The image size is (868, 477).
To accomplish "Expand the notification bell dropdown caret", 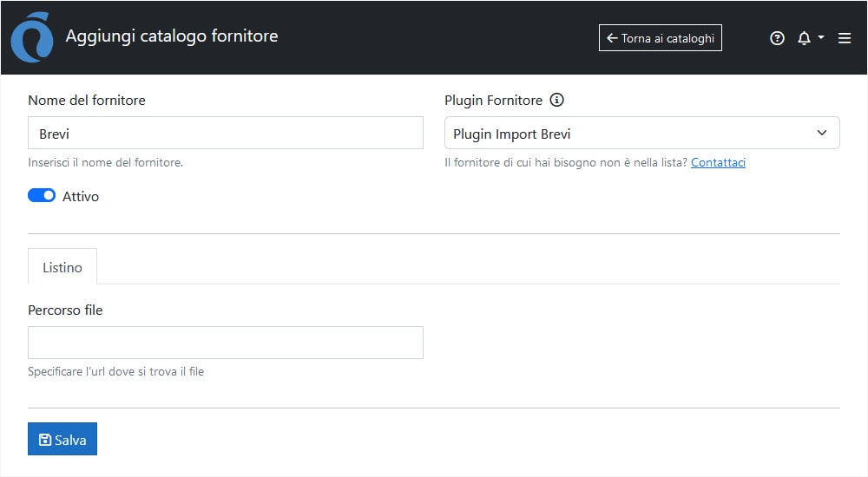I will tap(821, 37).
